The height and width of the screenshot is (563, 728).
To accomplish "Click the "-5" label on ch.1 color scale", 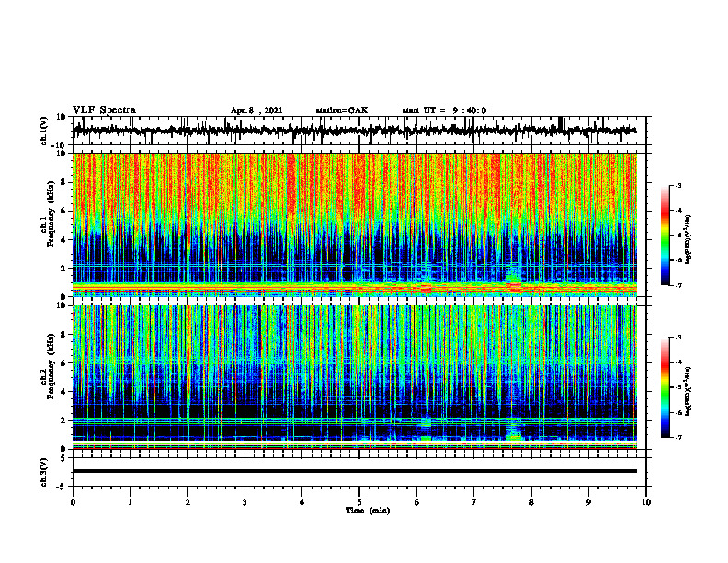I will tap(678, 236).
